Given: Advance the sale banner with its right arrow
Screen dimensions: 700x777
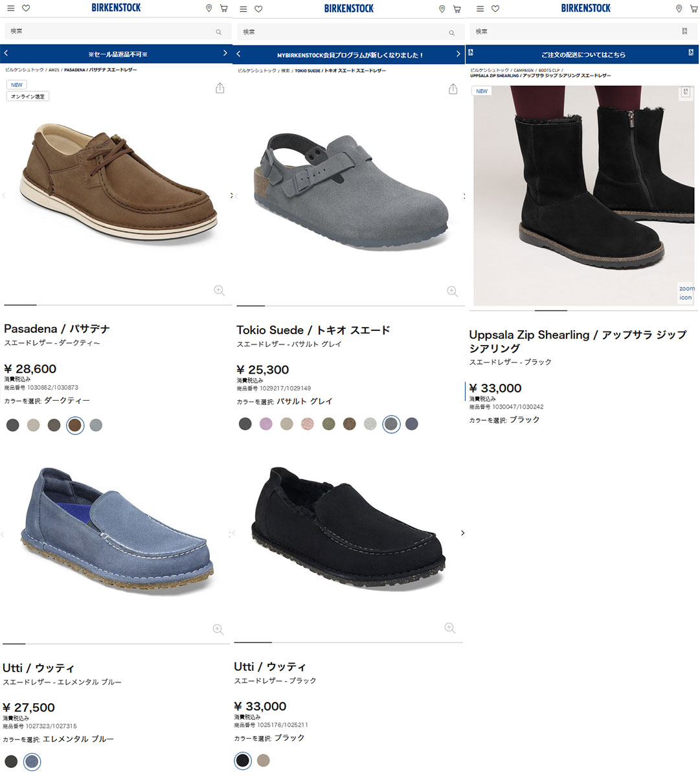Looking at the screenshot, I should tap(225, 53).
